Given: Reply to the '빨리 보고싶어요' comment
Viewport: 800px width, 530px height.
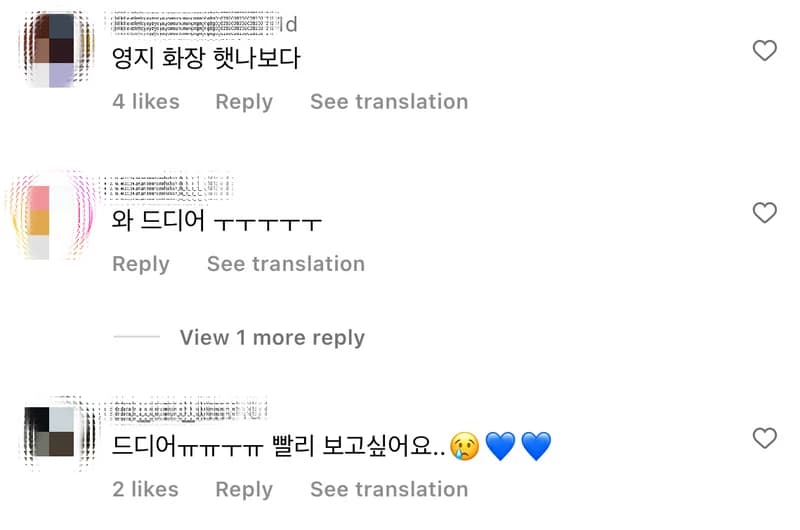Looking at the screenshot, I should pyautogui.click(x=244, y=490).
